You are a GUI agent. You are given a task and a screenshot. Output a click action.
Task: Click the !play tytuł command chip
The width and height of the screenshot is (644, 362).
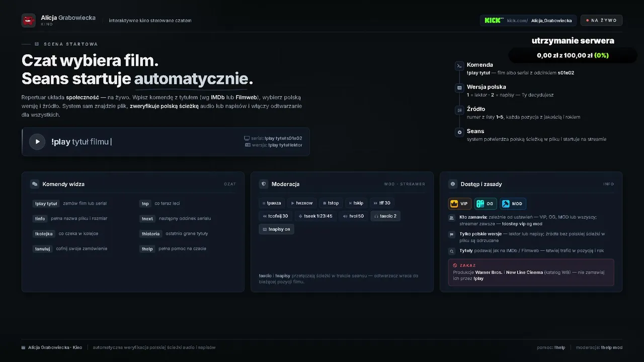pyautogui.click(x=46, y=204)
